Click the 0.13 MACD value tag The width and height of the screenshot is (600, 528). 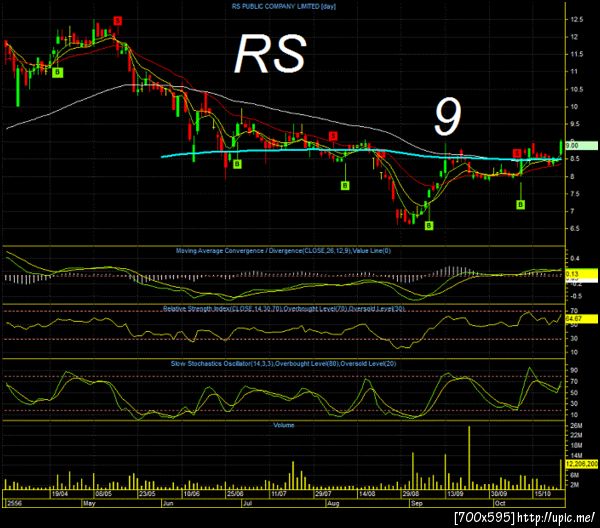pyautogui.click(x=581, y=274)
